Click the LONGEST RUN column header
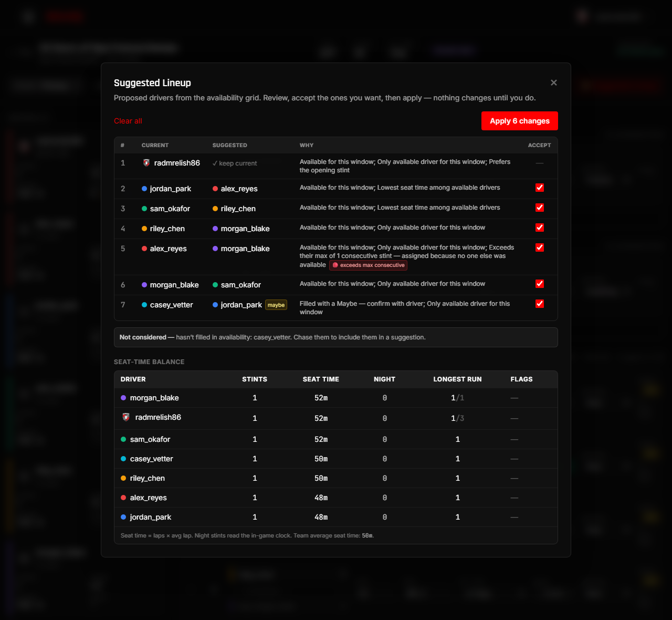This screenshot has height=620, width=672. (x=457, y=379)
